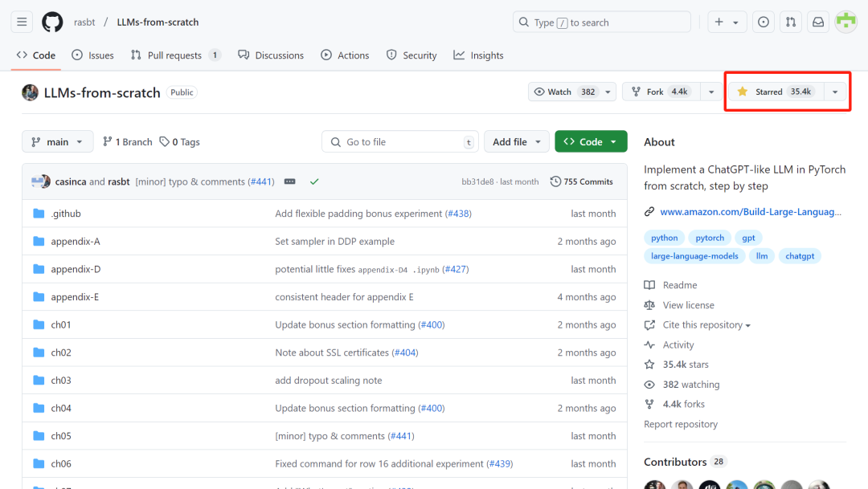Open the appendix-E folder
Image resolution: width=868 pixels, height=489 pixels.
pyautogui.click(x=75, y=297)
